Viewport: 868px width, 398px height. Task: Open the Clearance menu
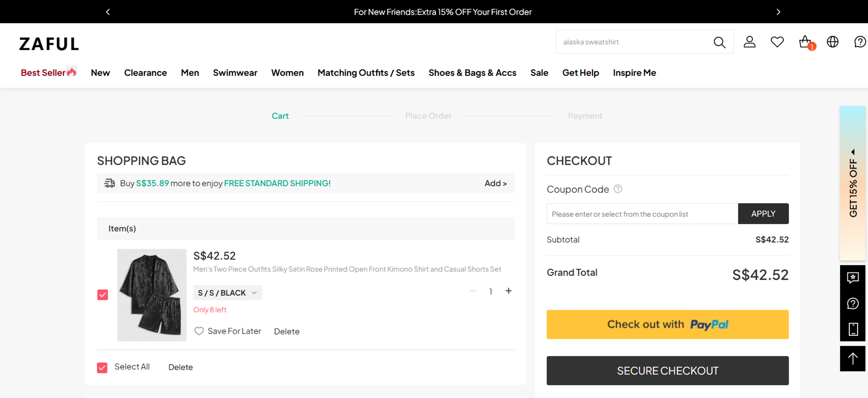pyautogui.click(x=145, y=72)
